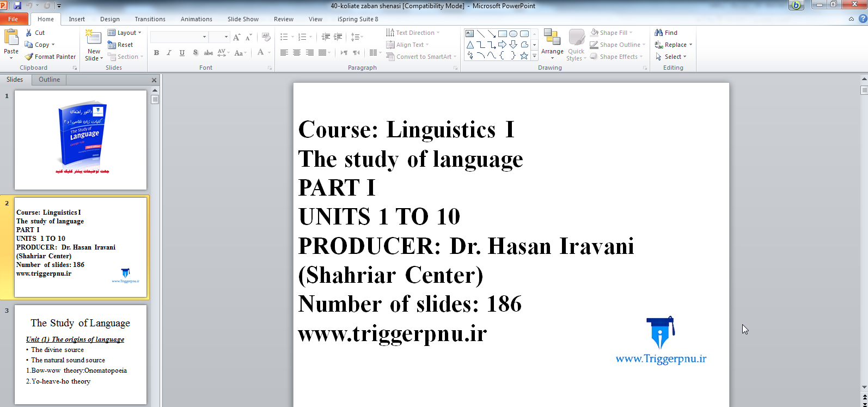Open the Clipboard dialog launcher
The height and width of the screenshot is (407, 868).
[75, 68]
